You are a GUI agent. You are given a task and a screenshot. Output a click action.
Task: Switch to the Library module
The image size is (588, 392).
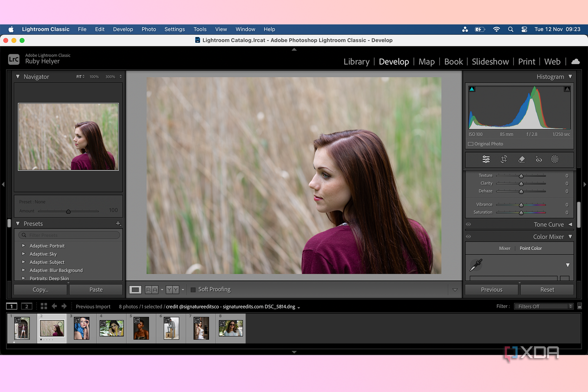tap(356, 61)
